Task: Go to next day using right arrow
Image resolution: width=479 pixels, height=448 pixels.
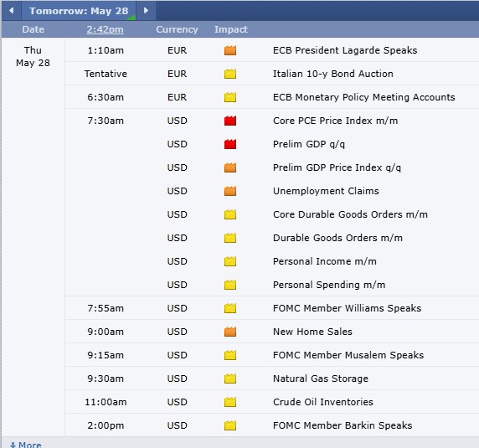Action: click(146, 11)
